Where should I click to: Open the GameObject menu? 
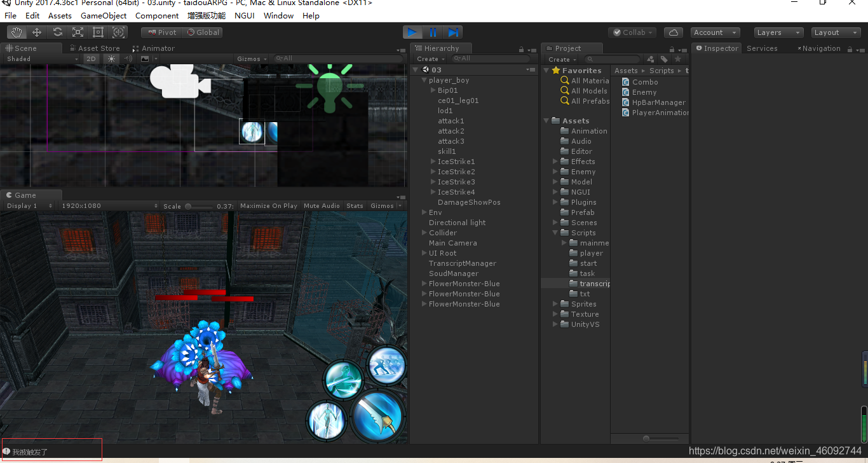(104, 15)
